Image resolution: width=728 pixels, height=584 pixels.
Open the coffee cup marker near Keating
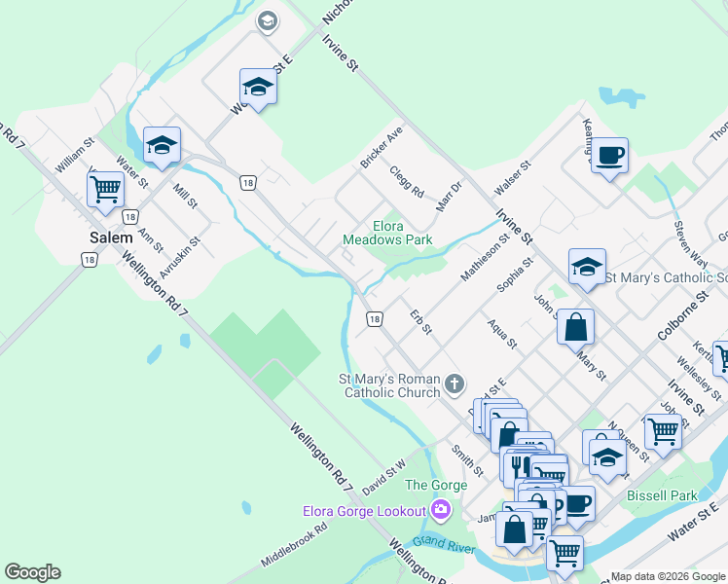609,157
